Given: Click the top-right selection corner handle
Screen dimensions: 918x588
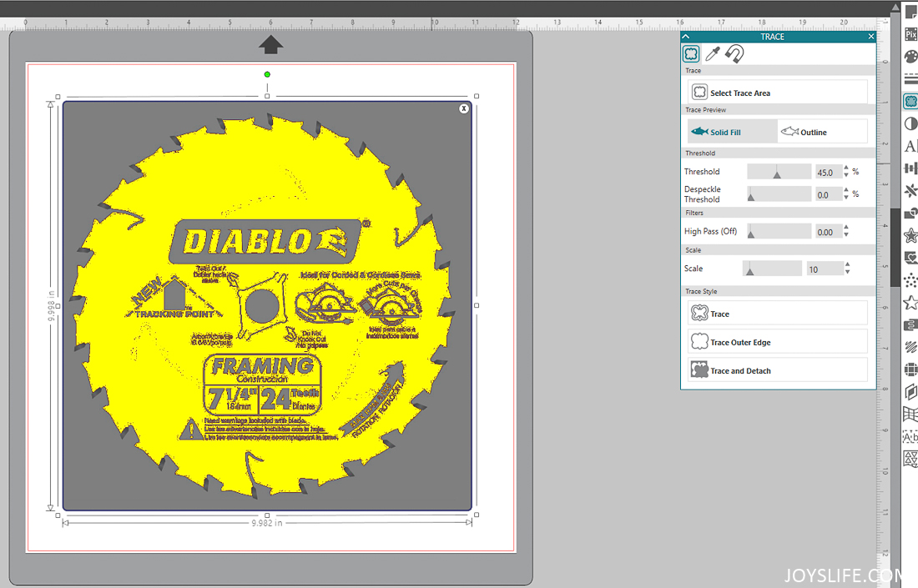Looking at the screenshot, I should pyautogui.click(x=477, y=96).
